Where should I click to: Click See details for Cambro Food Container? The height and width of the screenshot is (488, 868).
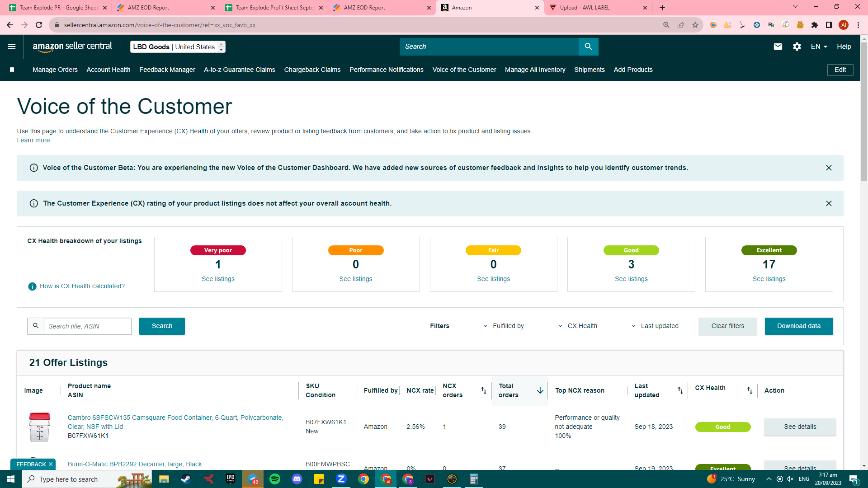click(800, 427)
